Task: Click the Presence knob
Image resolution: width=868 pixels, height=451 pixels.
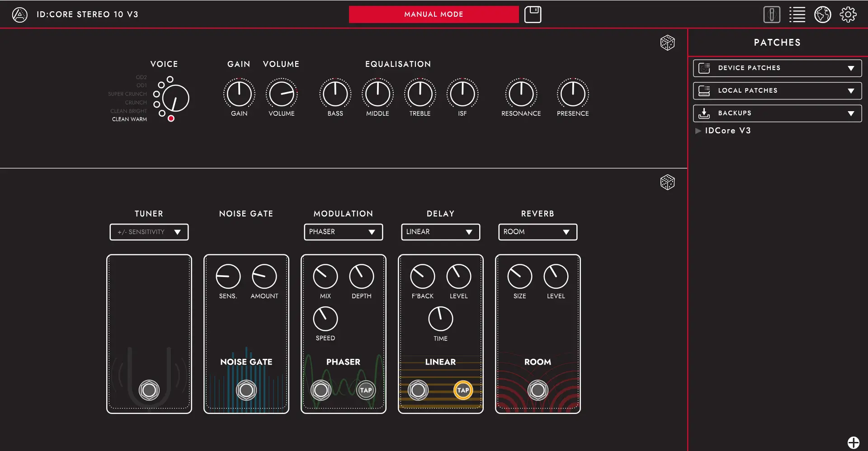Action: click(x=573, y=94)
